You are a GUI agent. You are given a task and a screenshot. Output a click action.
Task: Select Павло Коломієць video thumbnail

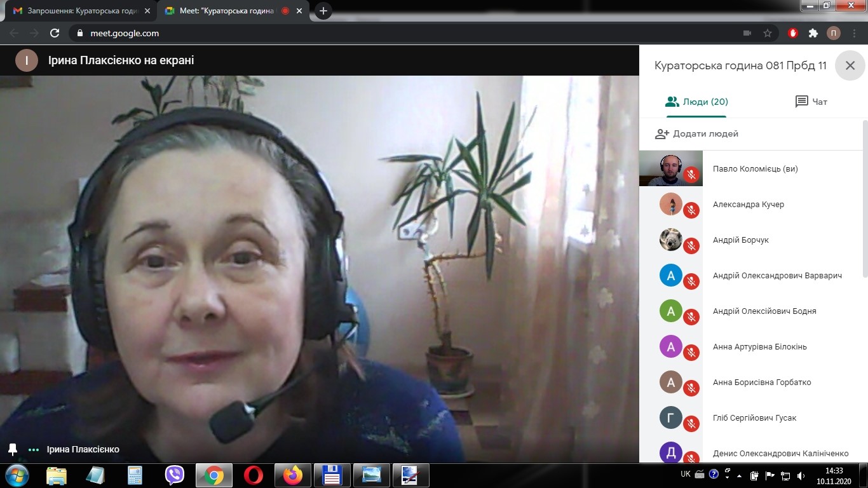tap(671, 168)
